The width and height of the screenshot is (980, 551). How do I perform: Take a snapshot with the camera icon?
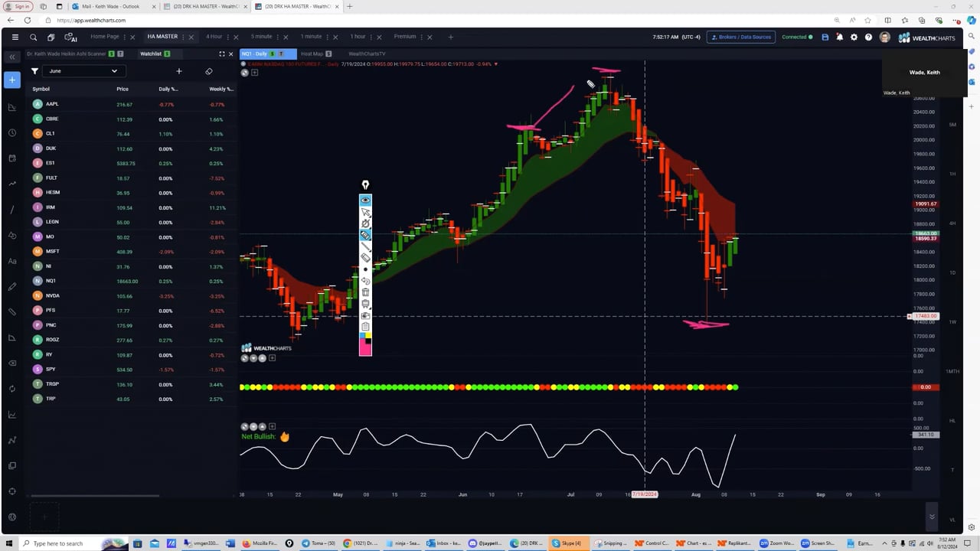(x=365, y=315)
